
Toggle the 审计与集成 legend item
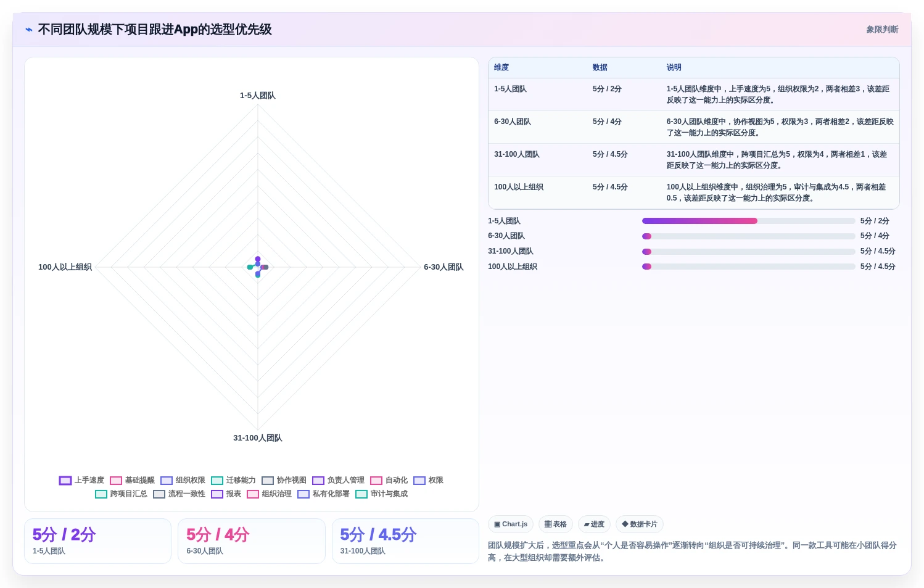382,494
